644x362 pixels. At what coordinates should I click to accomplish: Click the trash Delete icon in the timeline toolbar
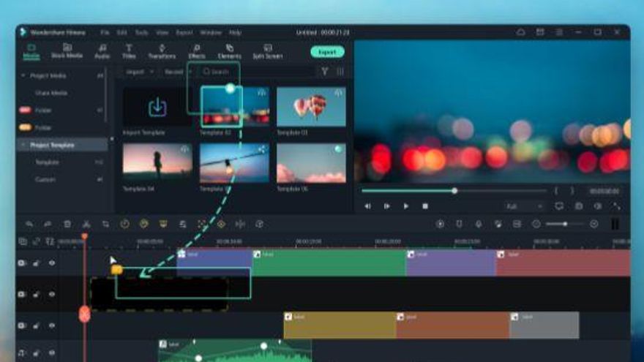tap(67, 224)
